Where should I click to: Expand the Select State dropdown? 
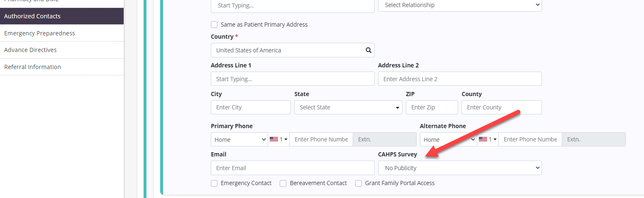pos(348,107)
